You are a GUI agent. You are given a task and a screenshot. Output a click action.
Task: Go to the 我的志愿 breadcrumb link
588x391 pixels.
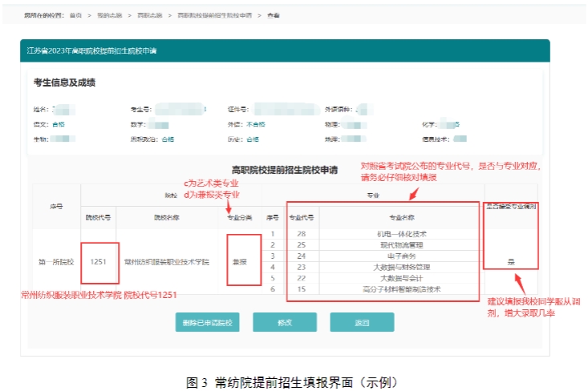pos(110,15)
